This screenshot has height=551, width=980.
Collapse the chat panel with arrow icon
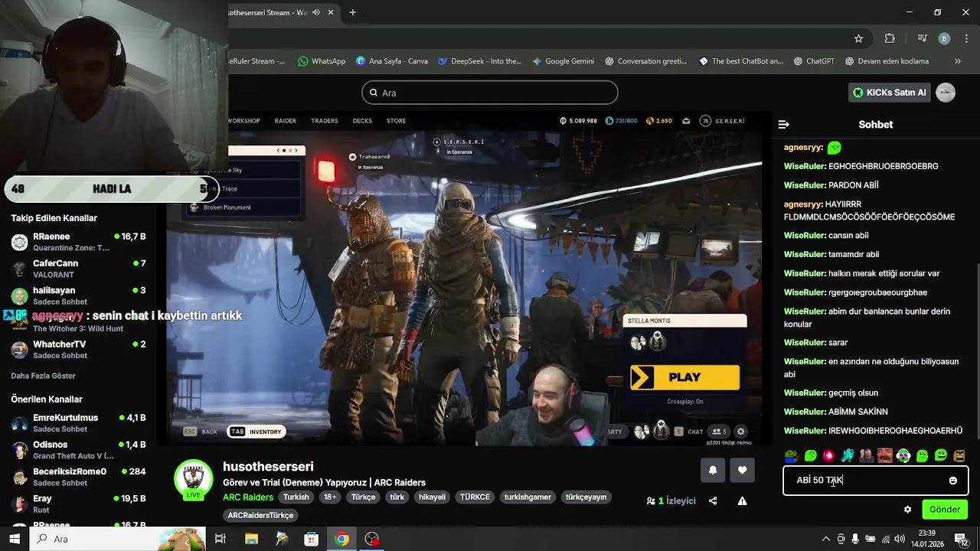coord(784,124)
